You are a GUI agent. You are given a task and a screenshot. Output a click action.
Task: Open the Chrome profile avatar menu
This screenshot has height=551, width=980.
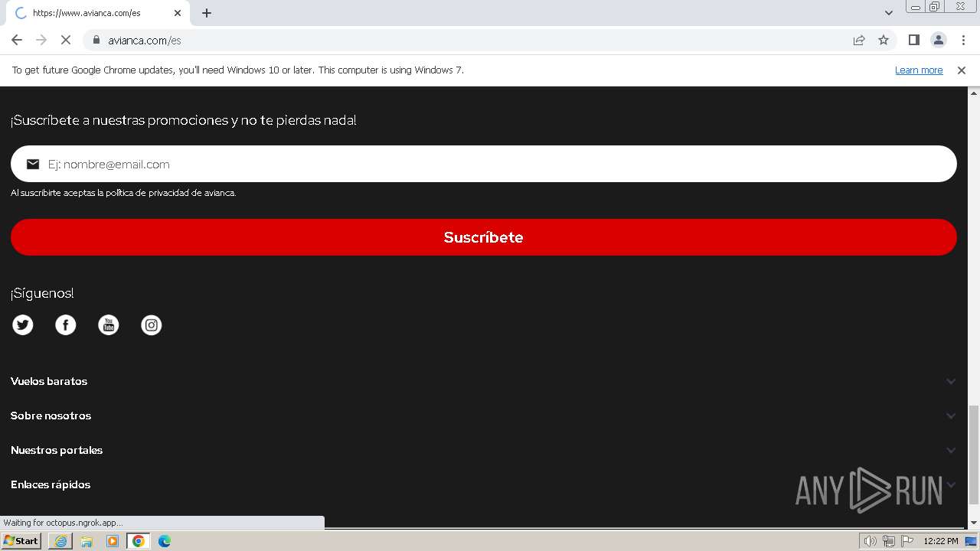[x=939, y=40]
